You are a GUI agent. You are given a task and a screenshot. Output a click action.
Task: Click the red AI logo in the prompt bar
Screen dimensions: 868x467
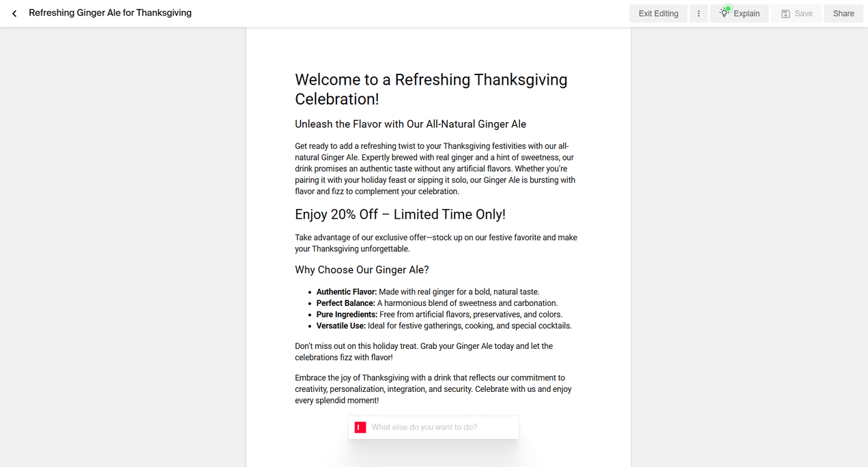tap(360, 427)
